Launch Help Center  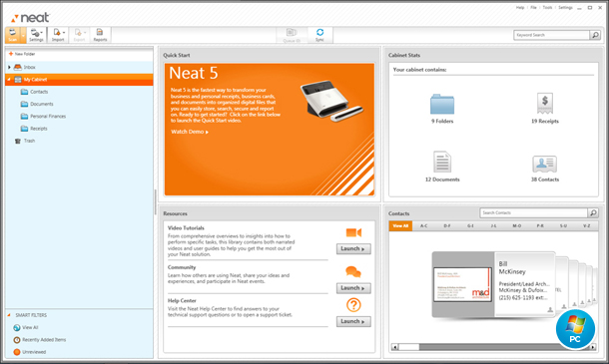(x=353, y=322)
